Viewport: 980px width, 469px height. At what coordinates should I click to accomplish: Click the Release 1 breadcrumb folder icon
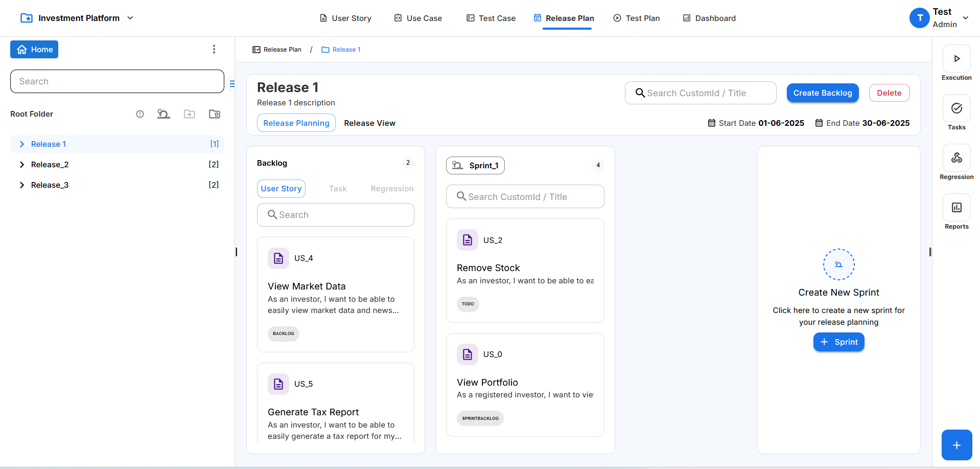tap(325, 50)
